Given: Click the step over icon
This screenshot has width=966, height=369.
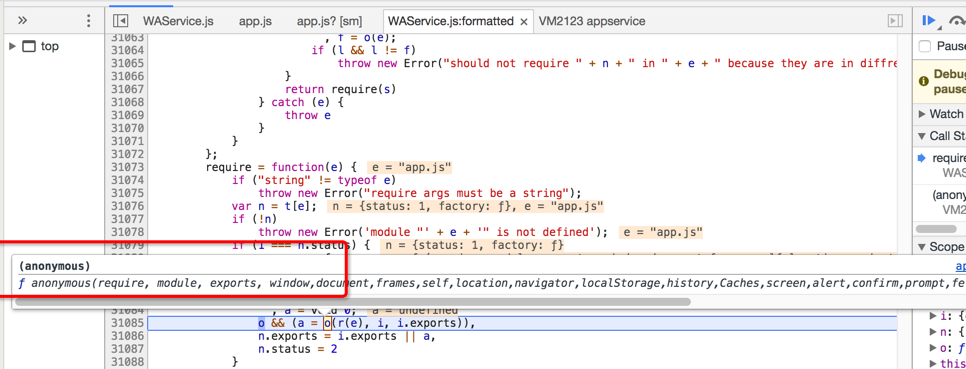Looking at the screenshot, I should tap(958, 20).
